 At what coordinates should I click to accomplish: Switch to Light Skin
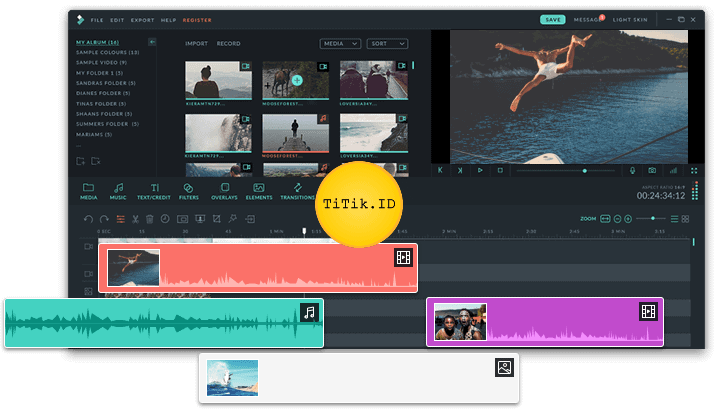[x=630, y=20]
